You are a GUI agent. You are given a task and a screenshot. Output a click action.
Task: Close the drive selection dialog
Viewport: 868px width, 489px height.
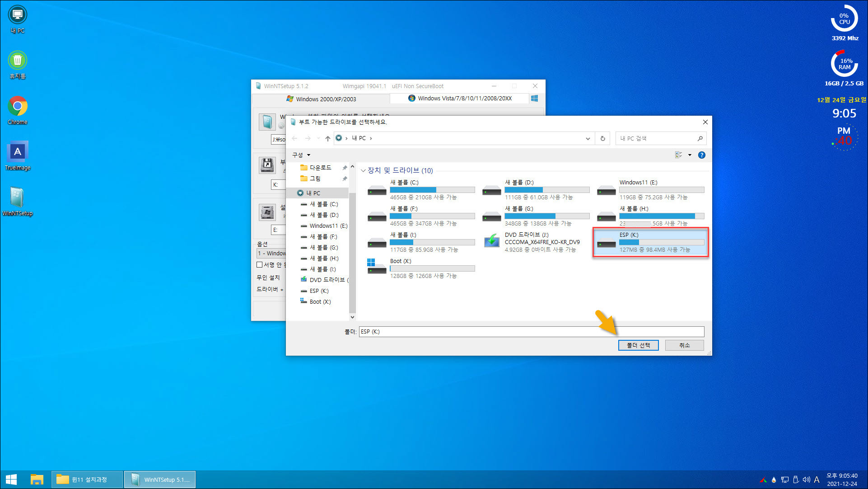click(705, 122)
